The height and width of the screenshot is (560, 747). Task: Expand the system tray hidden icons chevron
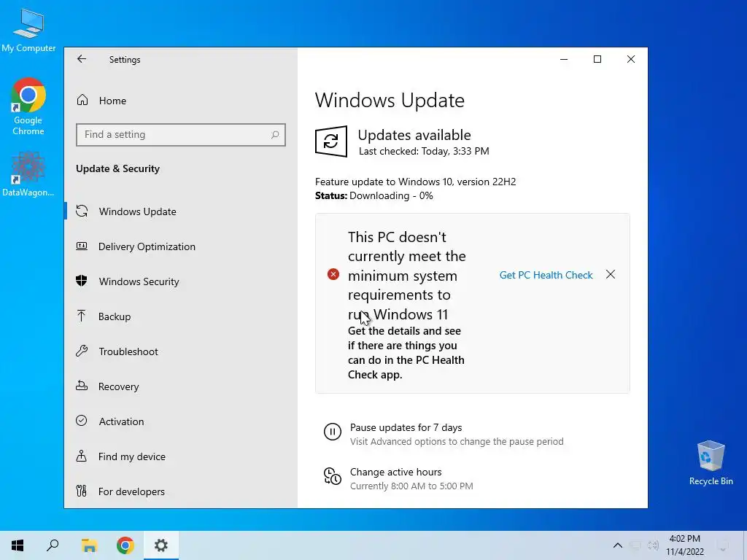pos(617,545)
